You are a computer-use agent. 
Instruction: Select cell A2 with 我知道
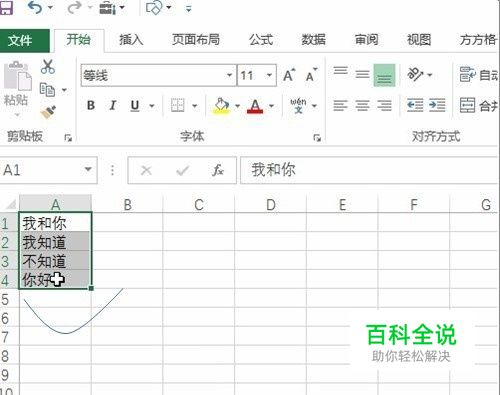[x=55, y=242]
